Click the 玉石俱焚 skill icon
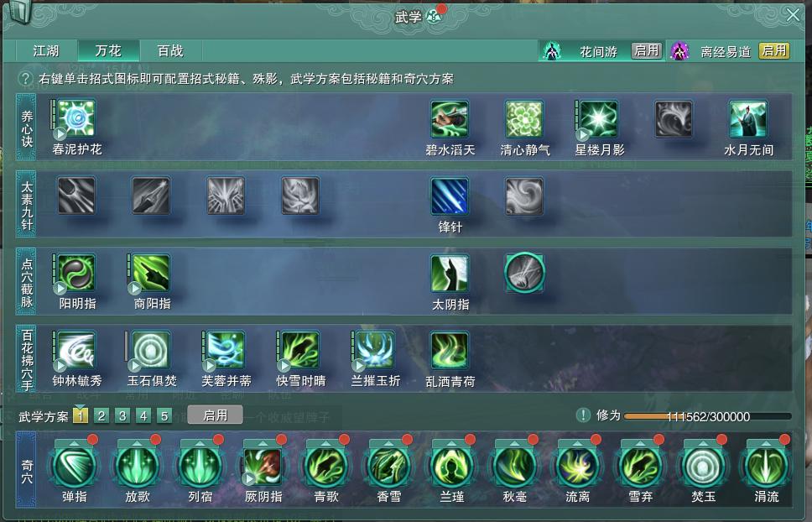The width and height of the screenshot is (812, 522). tap(151, 351)
